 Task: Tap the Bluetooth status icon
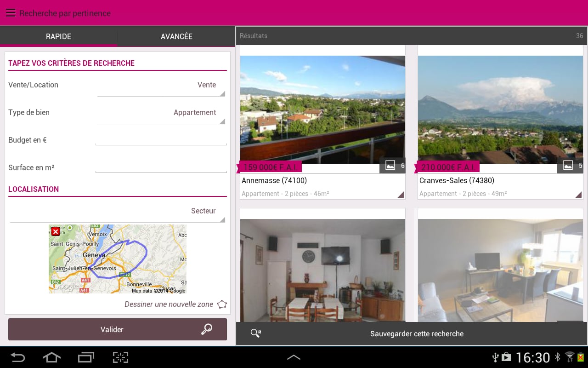tap(558, 357)
